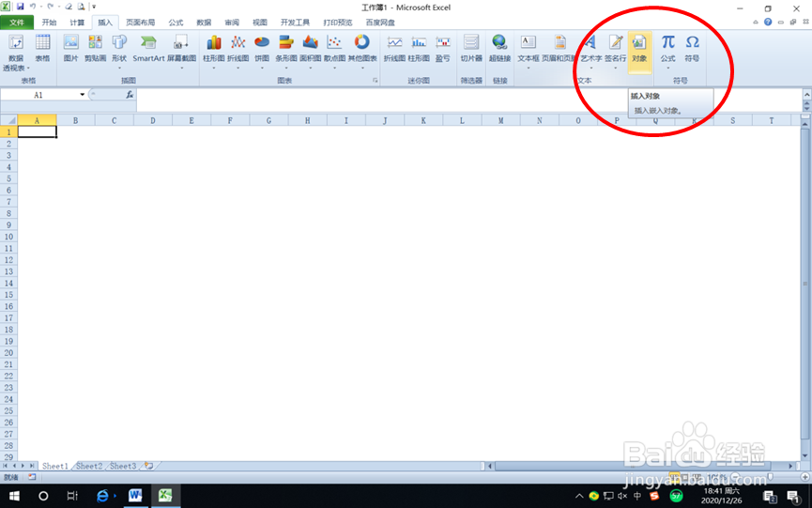Open the 文件 (File) menu
The image size is (812, 508).
(x=17, y=23)
